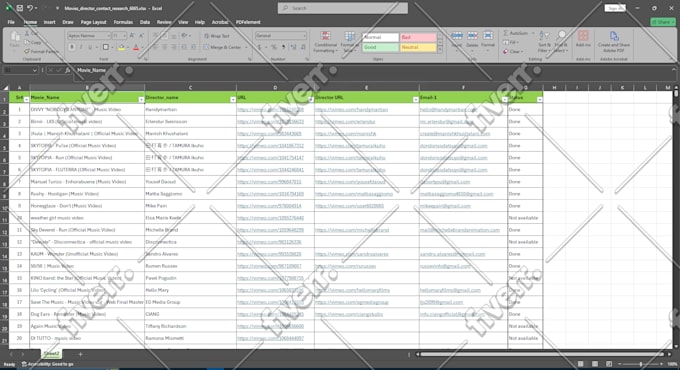
Task: Toggle Italic formatting
Action: tap(81, 47)
